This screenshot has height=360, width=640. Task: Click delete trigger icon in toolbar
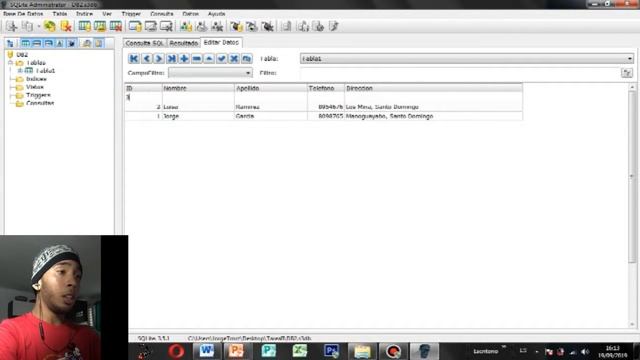pyautogui.click(x=267, y=27)
